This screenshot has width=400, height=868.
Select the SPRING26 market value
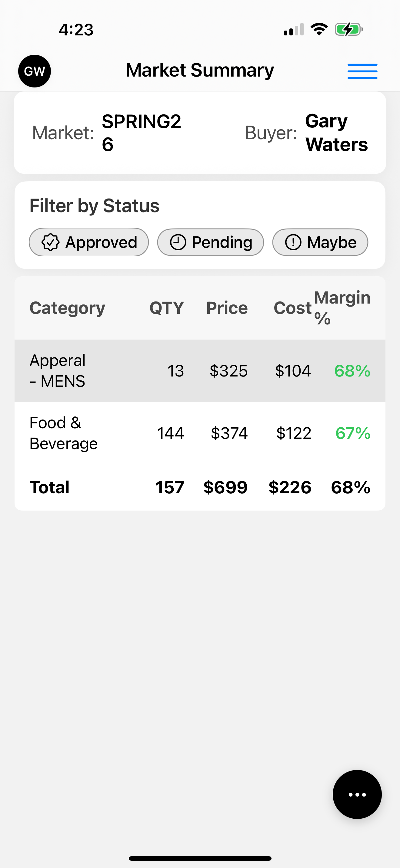point(141,133)
